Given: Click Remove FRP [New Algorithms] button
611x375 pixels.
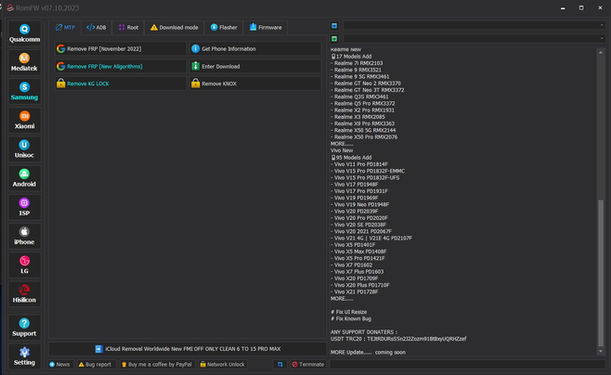Looking at the screenshot, I should 120,66.
